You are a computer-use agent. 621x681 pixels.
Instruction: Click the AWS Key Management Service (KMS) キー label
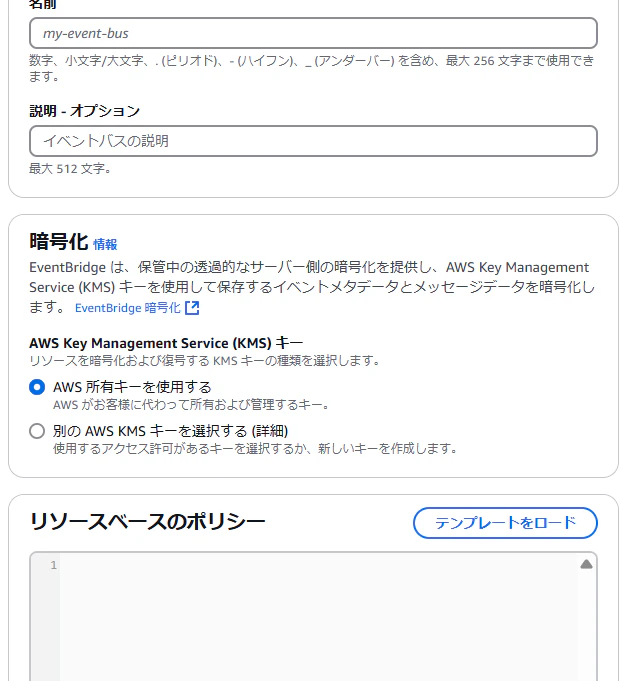coord(166,343)
